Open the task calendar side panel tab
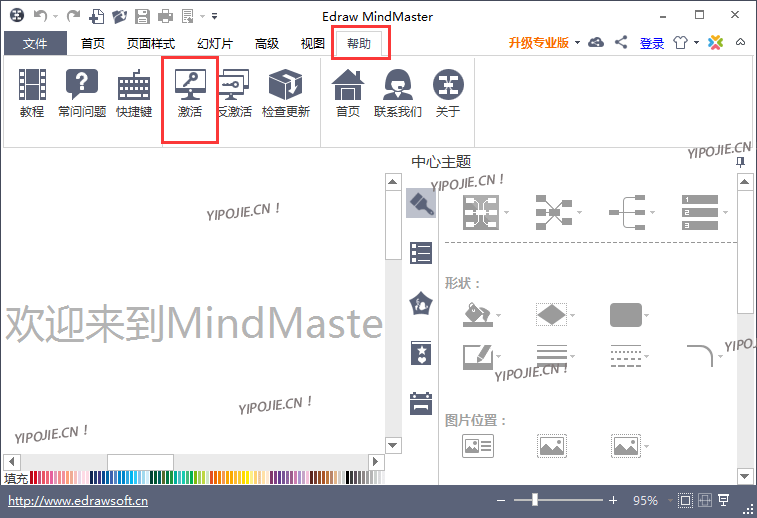The image size is (757, 518). tap(421, 403)
